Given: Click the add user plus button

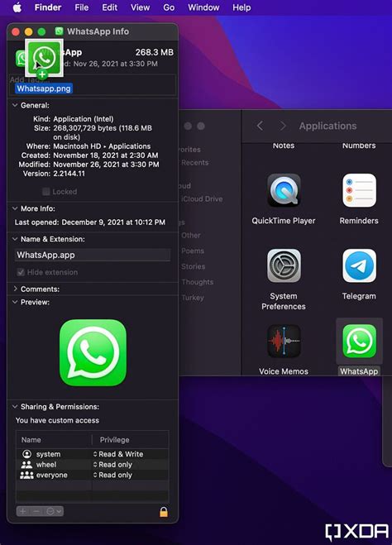Looking at the screenshot, I should (22, 511).
